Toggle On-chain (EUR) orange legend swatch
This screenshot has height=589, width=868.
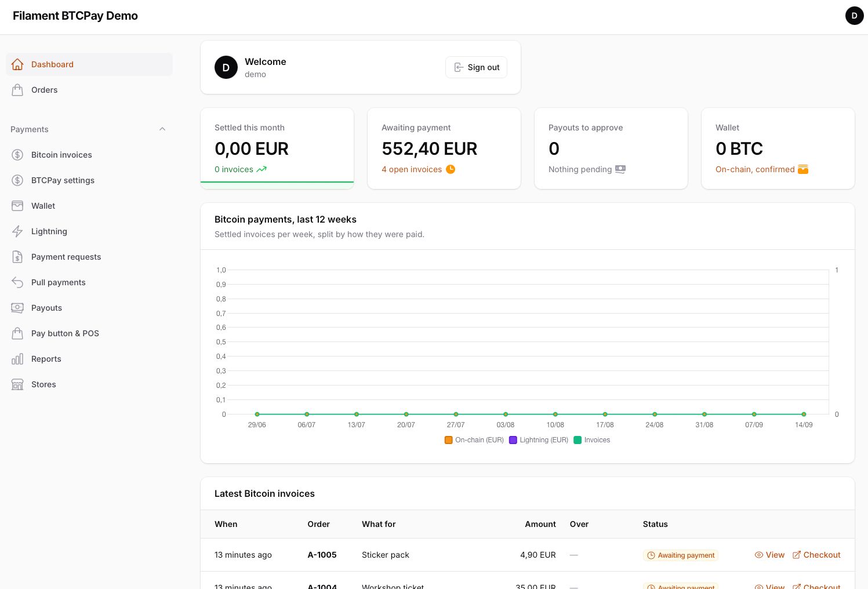[448, 440]
